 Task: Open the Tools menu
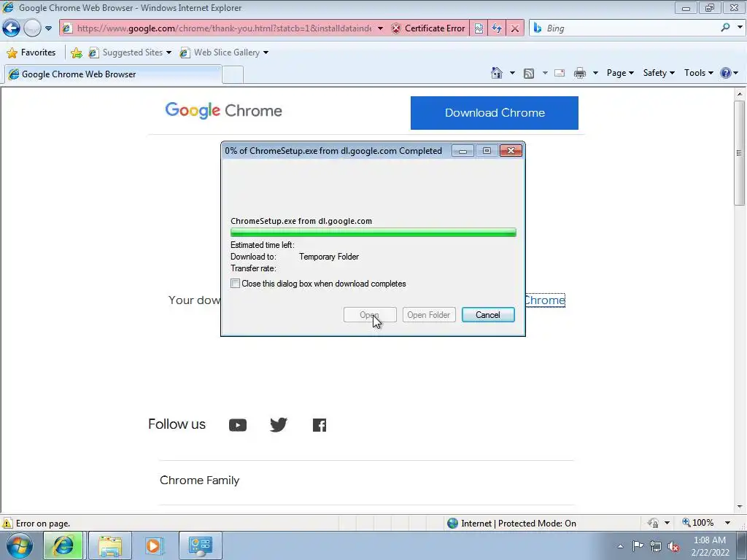click(698, 73)
